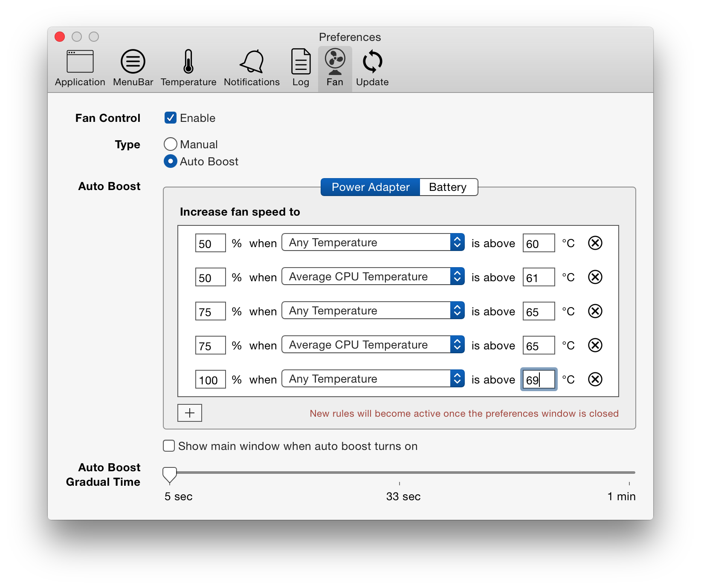The width and height of the screenshot is (701, 588).
Task: Enable show main window when auto boost turns on
Action: 169,446
